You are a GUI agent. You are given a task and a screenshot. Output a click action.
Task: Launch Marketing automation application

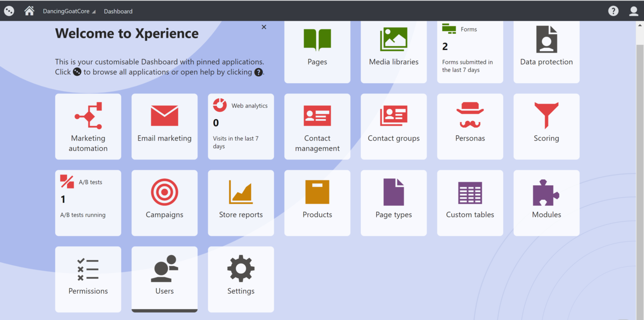[88, 127]
